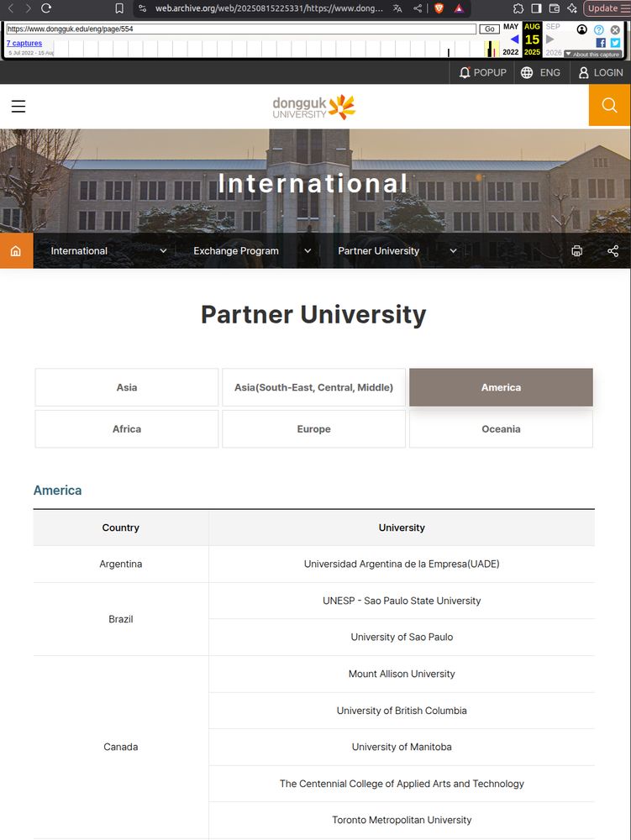Click the University of Sao Paulo row
631x840 pixels.
point(402,638)
